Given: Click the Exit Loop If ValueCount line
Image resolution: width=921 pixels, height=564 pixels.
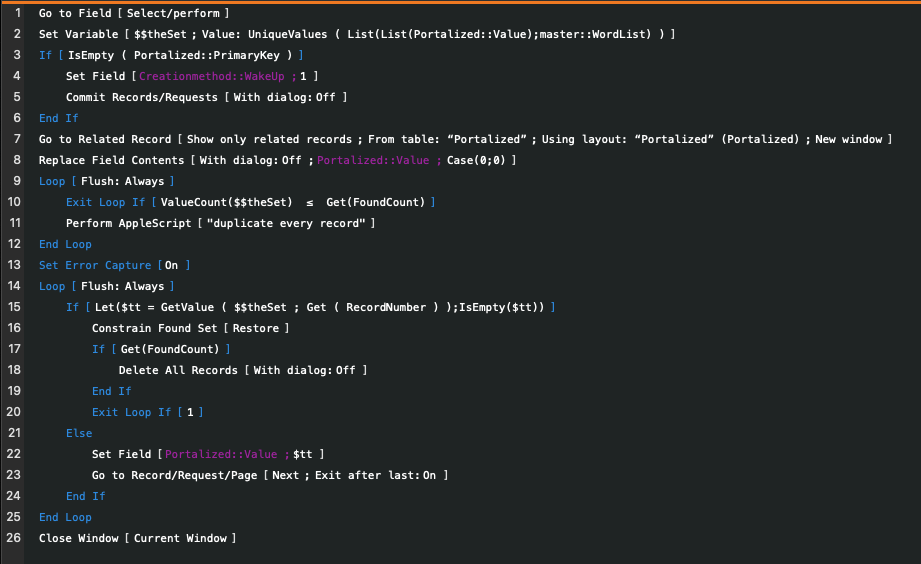Looking at the screenshot, I should [250, 202].
